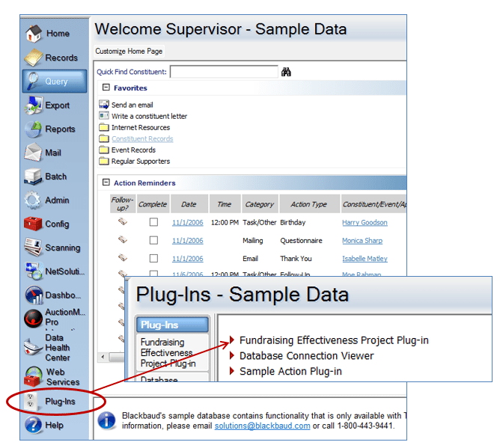
Task: Check Complete box for Questionnaire mailing
Action: (153, 240)
